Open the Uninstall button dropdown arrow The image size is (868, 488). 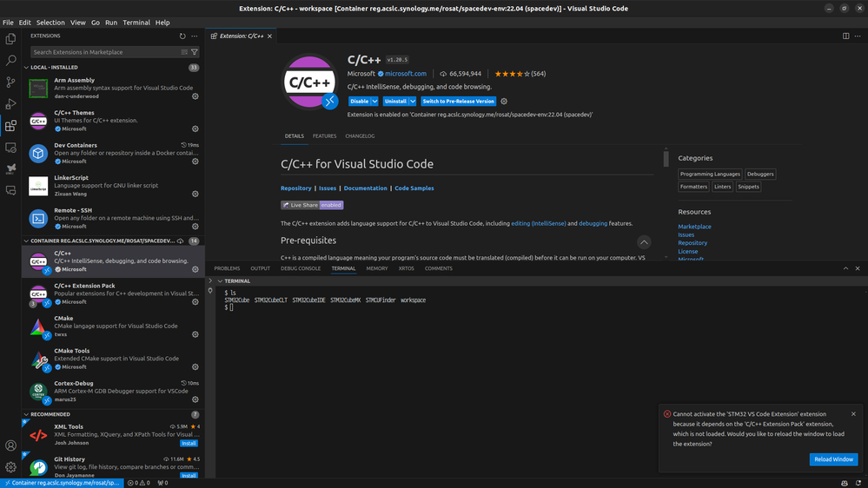(413, 102)
